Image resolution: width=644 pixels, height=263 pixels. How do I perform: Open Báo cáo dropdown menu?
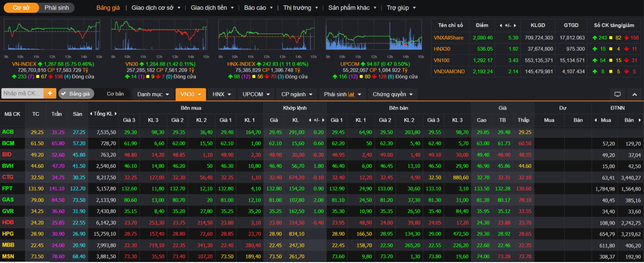pyautogui.click(x=258, y=8)
